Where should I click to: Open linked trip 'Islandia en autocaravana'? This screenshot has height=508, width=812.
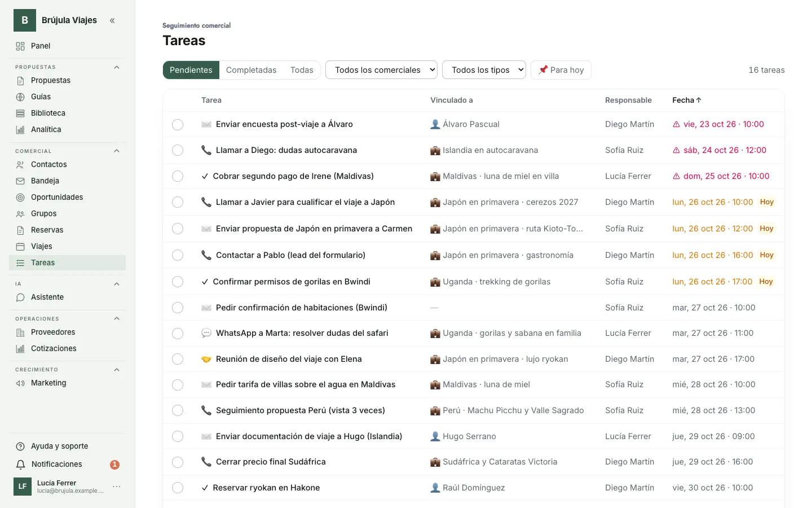(484, 150)
